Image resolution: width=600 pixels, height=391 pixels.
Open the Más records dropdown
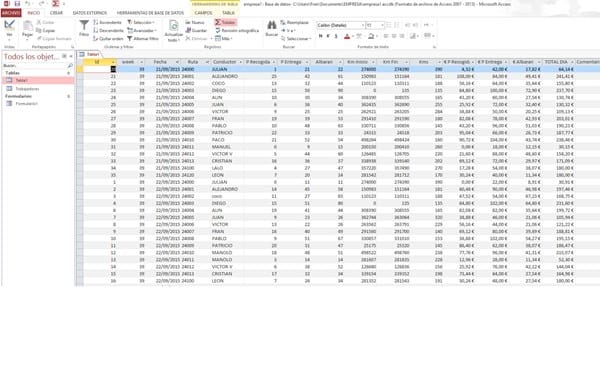[224, 39]
